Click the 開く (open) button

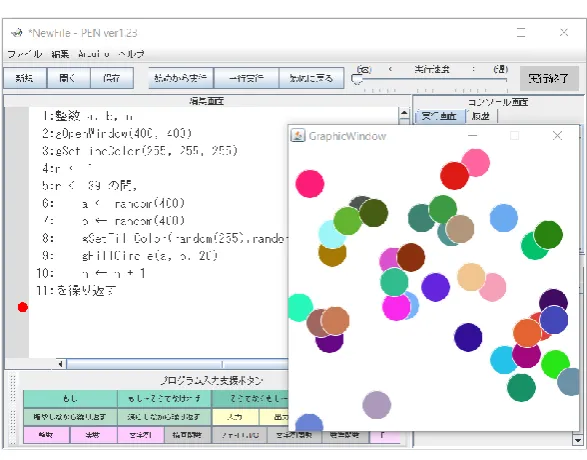[x=68, y=78]
